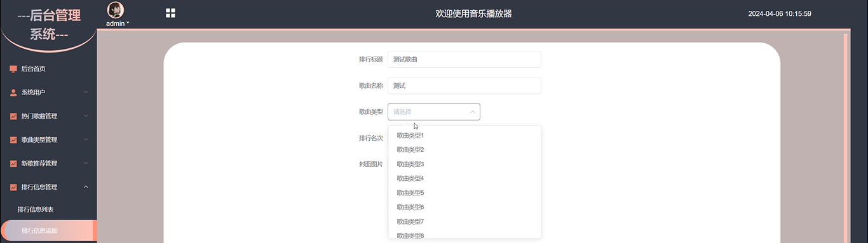Expand the 系统用户 menu chevron

(x=86, y=92)
